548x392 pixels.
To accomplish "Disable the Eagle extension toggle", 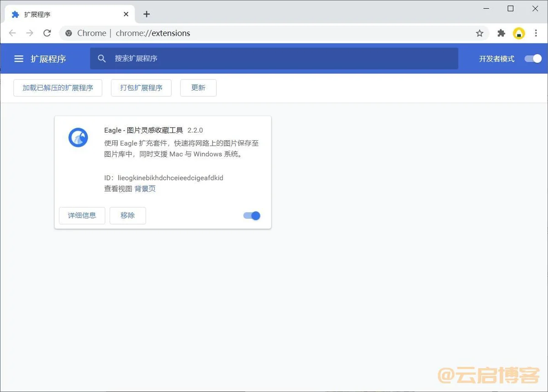I will coord(252,216).
